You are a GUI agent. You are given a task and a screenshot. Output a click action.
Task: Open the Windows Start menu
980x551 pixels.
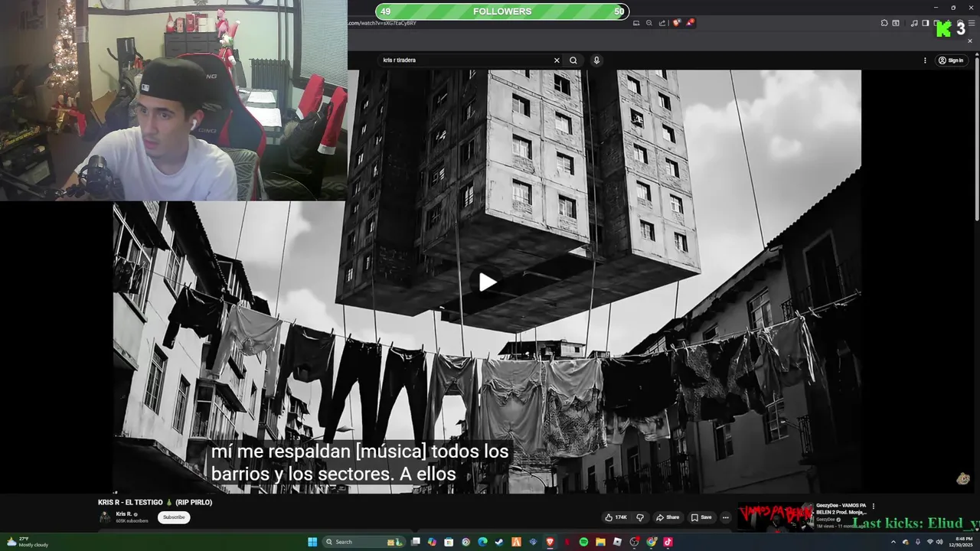click(x=312, y=542)
